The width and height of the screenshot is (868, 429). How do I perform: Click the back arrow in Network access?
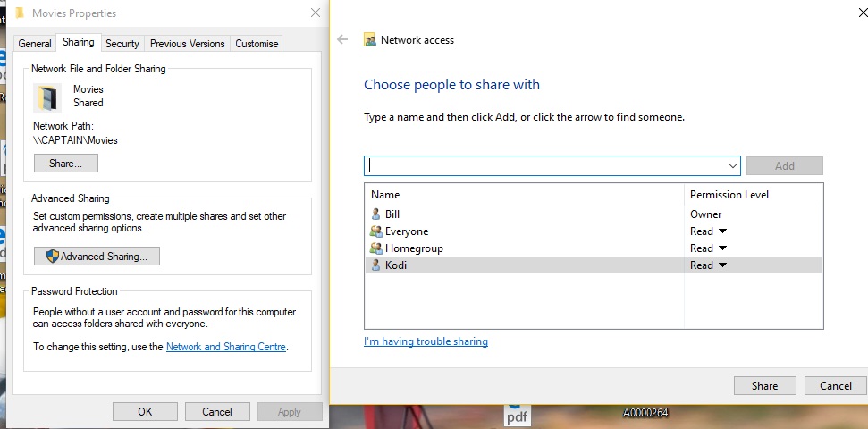(342, 40)
